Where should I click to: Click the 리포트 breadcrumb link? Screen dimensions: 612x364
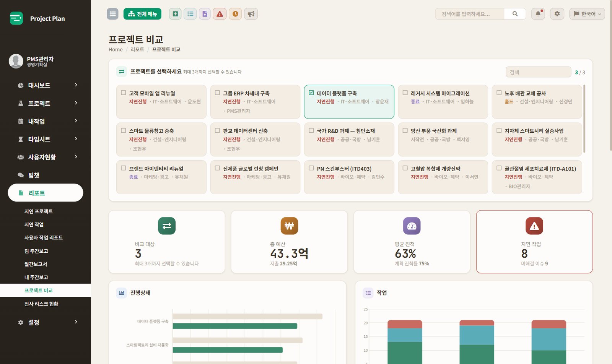(137, 50)
